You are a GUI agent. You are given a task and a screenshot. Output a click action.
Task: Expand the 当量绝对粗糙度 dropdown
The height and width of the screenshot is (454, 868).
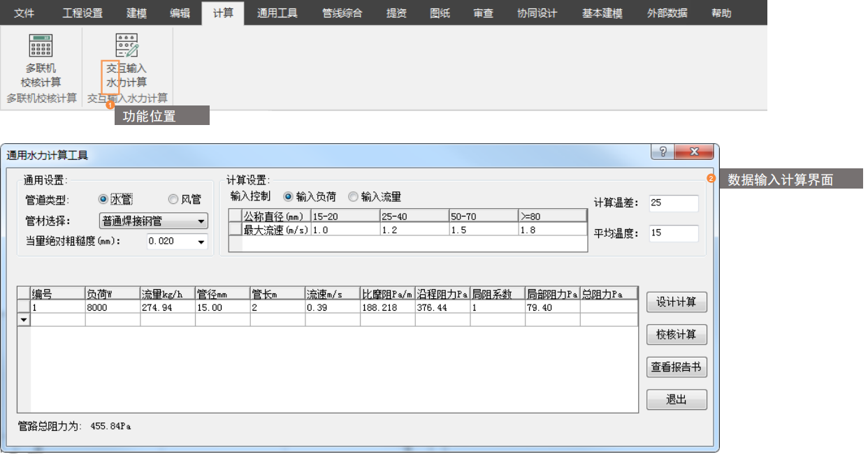[202, 242]
